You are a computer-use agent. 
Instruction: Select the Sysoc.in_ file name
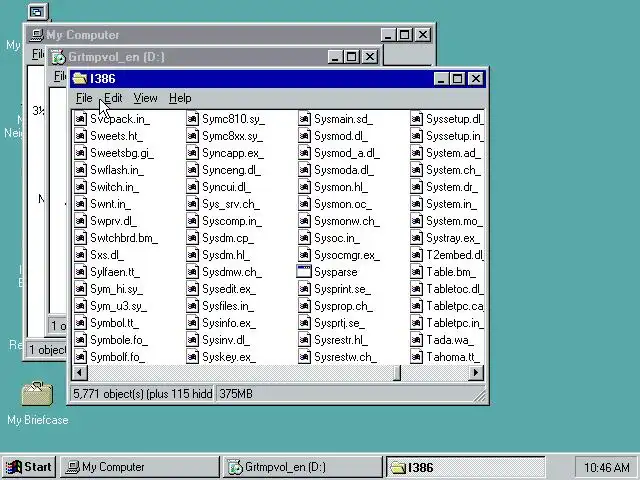pyautogui.click(x=337, y=238)
